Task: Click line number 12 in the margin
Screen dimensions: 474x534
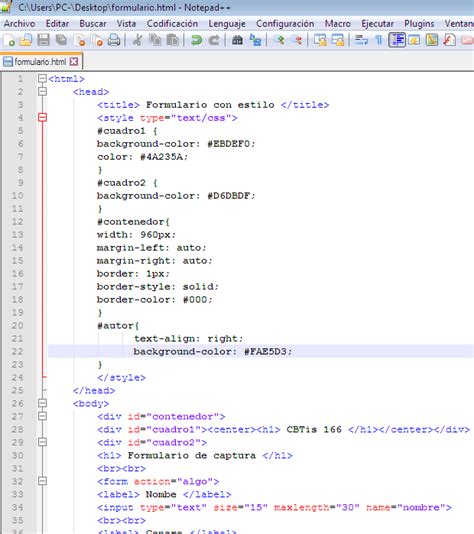Action: [x=17, y=222]
